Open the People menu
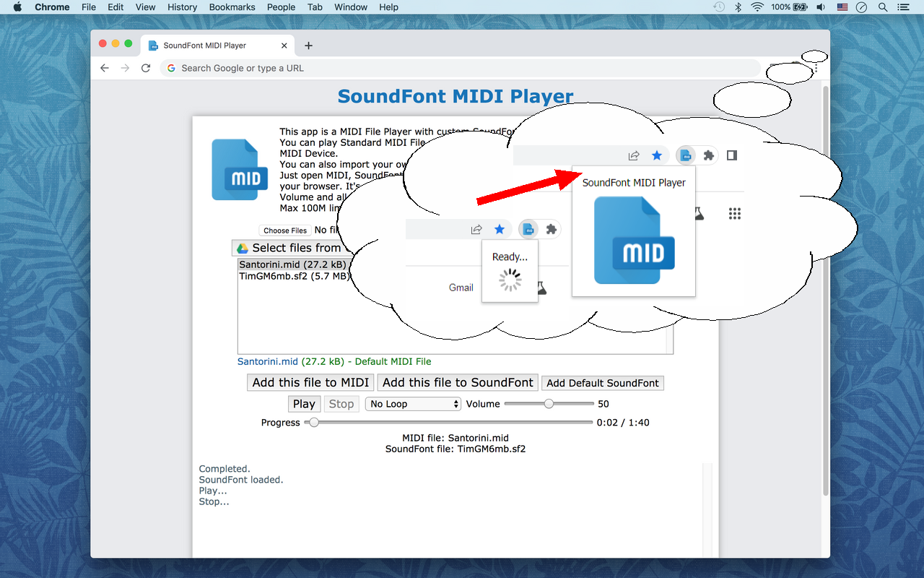Screen dimensions: 924x578 click(281, 7)
